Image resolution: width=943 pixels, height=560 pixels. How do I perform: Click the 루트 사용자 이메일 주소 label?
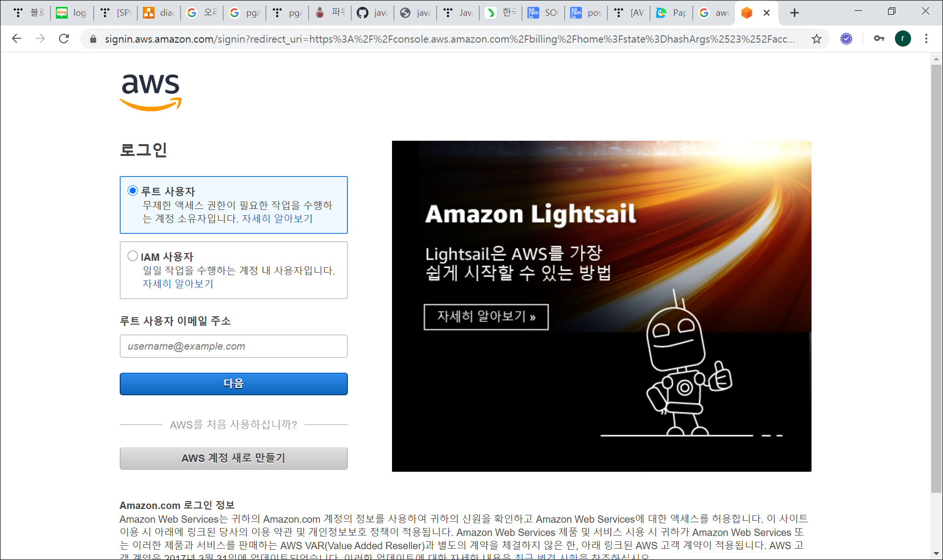tap(175, 321)
